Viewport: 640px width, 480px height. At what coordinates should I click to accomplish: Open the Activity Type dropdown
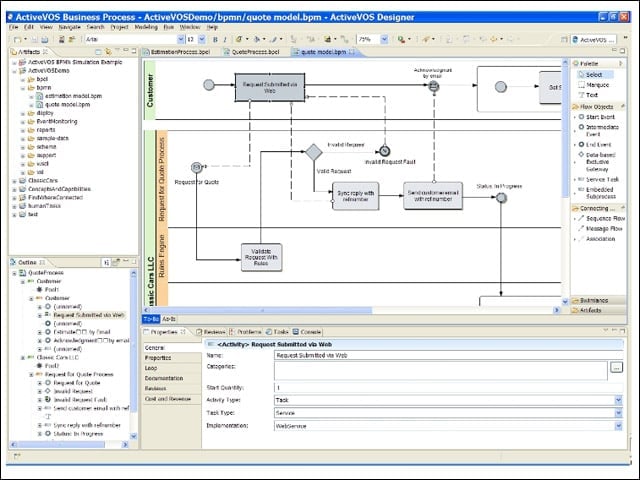pos(618,400)
